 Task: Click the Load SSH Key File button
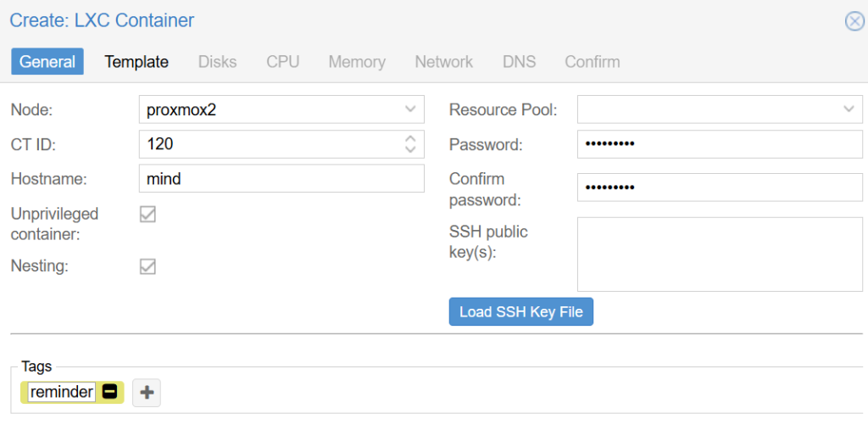click(x=521, y=312)
